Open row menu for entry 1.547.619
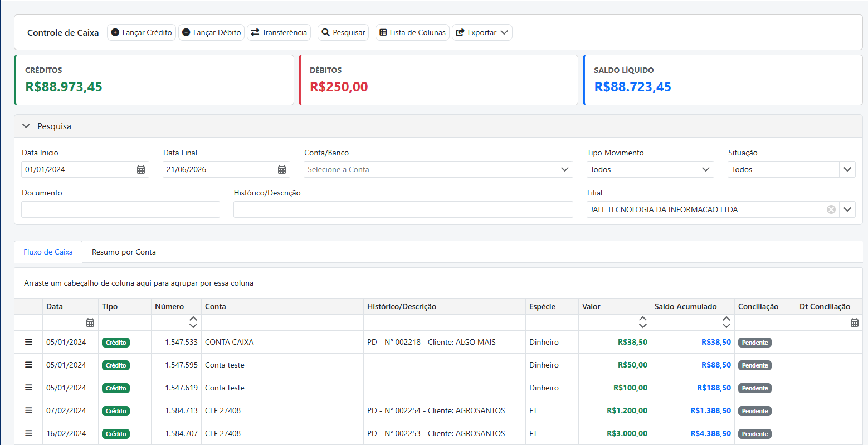 coord(28,388)
